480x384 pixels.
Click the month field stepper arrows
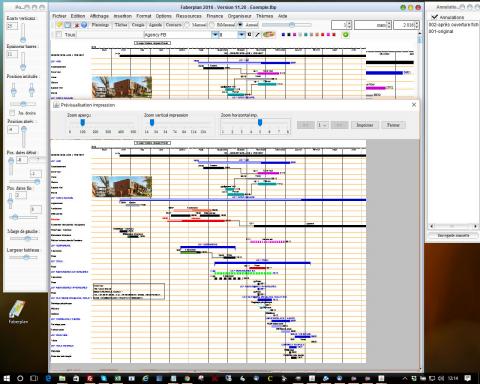point(389,25)
